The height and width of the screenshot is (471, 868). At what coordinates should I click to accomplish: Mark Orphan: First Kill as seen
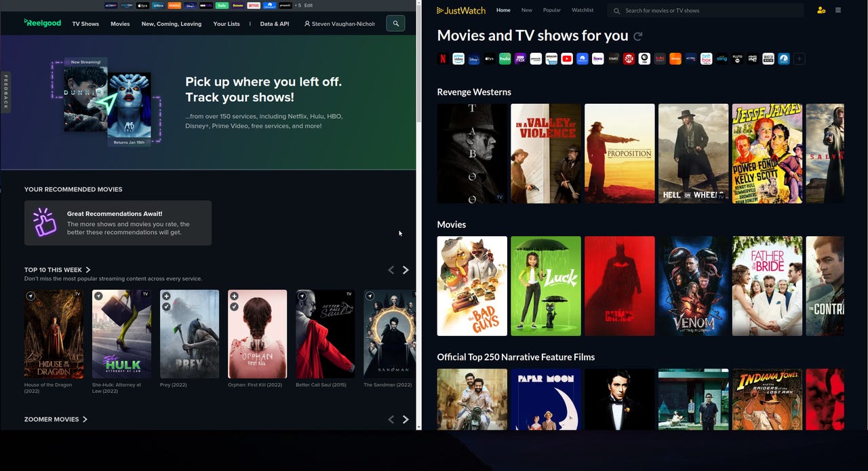click(234, 307)
